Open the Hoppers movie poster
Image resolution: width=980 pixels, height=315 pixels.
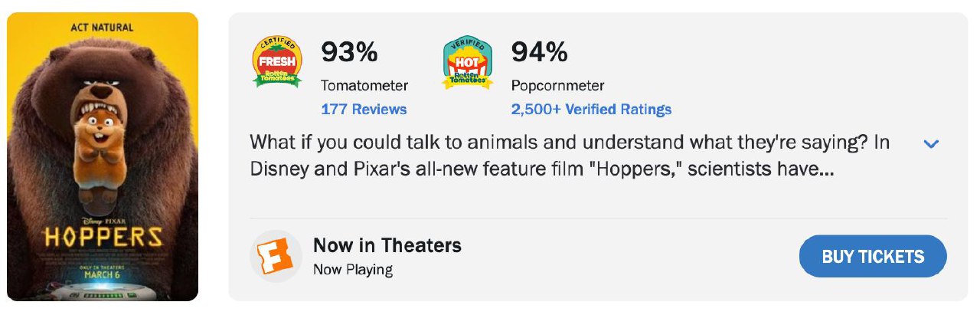(x=103, y=156)
